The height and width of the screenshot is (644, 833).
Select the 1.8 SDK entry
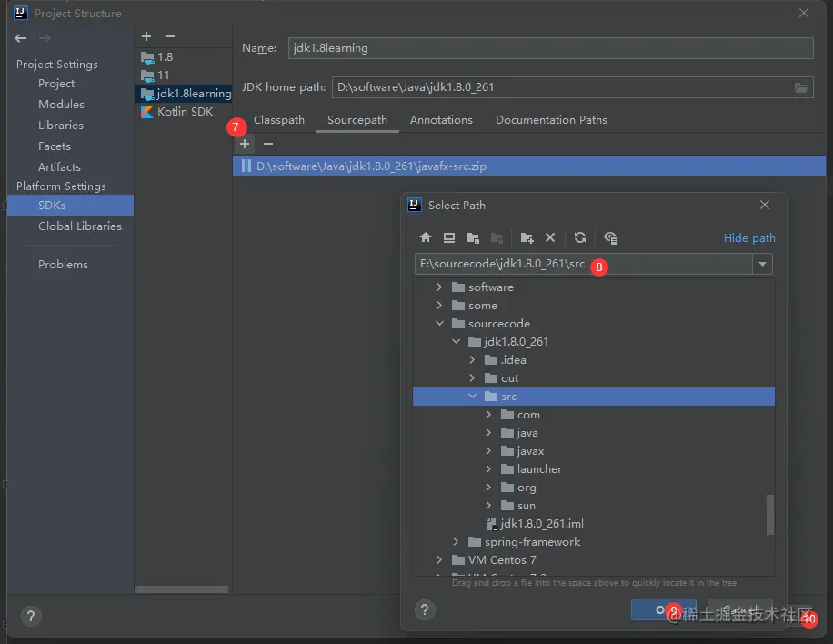pos(183,57)
